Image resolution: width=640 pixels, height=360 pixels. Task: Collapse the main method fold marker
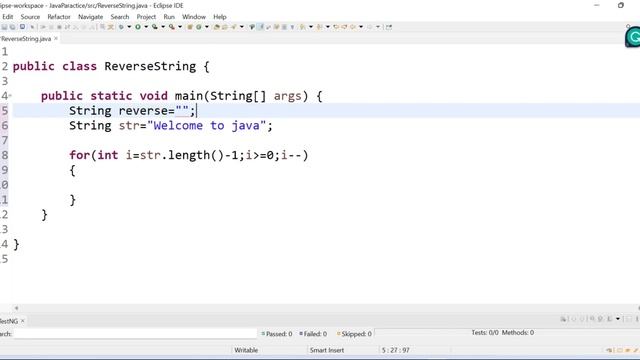tap(10, 96)
